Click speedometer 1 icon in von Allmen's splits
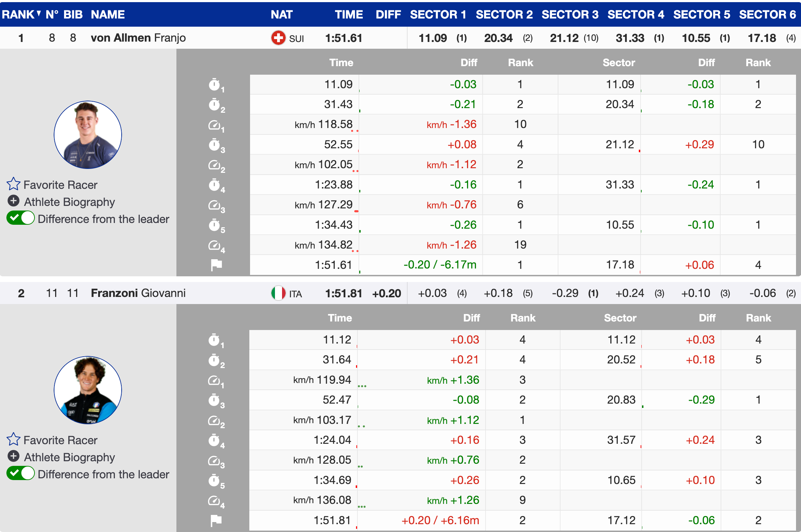The width and height of the screenshot is (801, 532). point(215,125)
